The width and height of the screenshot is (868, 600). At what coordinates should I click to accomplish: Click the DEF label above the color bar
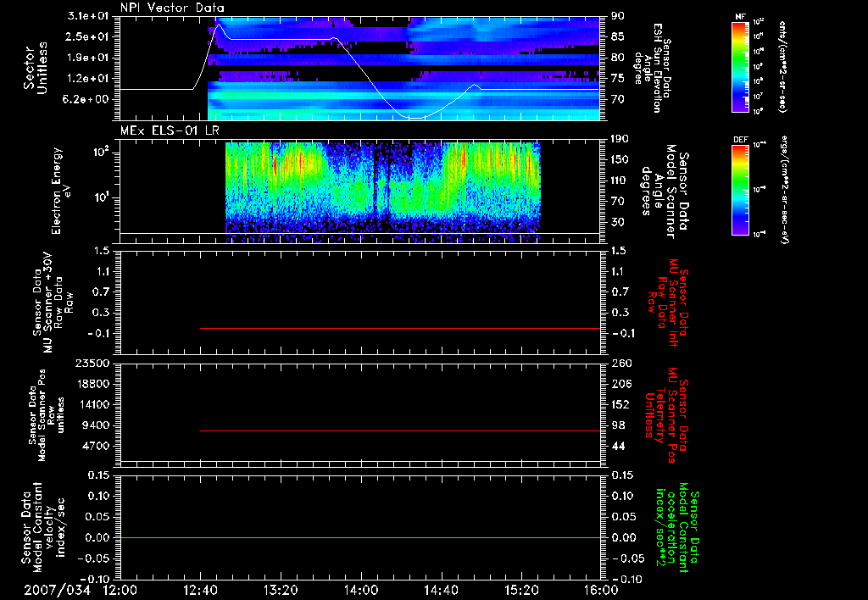[x=741, y=140]
